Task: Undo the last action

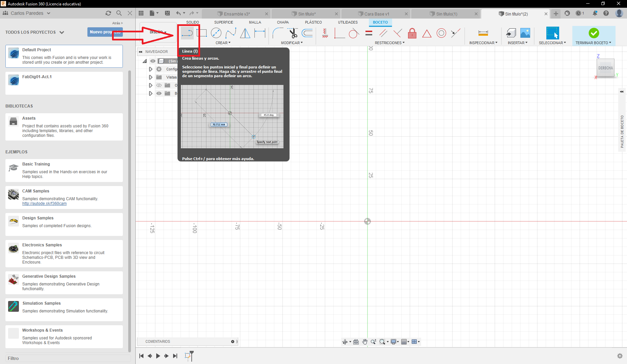Action: coord(179,13)
